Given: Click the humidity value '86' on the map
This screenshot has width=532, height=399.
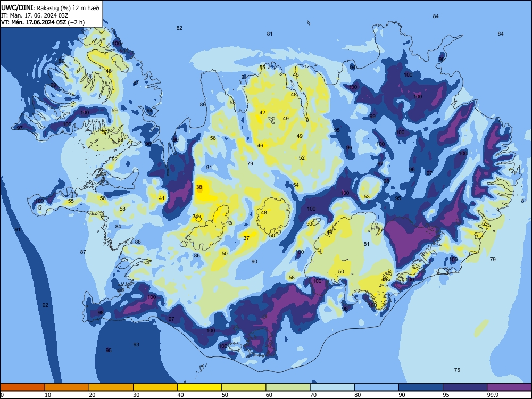Looking at the screenshot, I should coord(197,256).
